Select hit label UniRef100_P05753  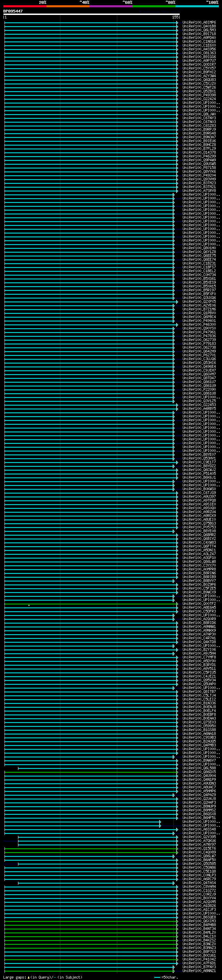199,527
